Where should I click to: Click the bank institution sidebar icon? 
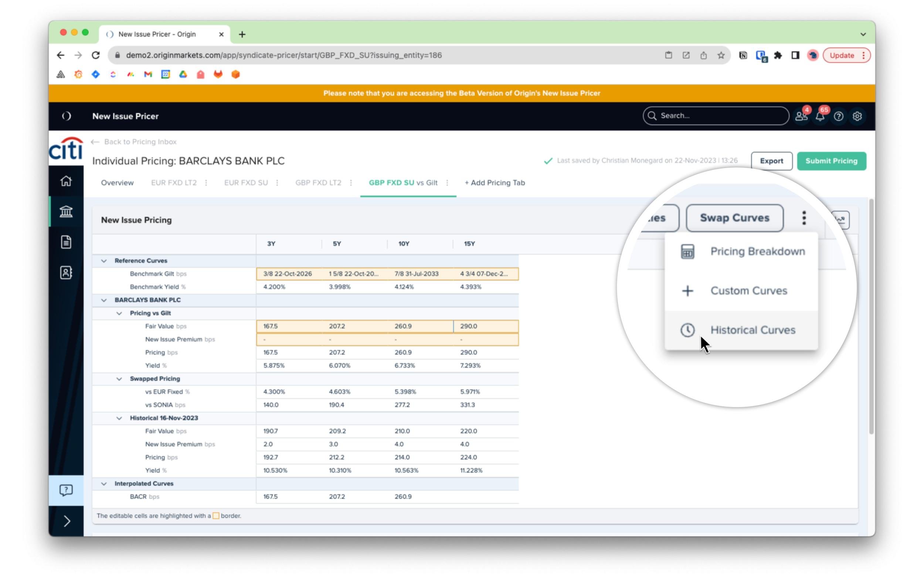[x=66, y=211]
